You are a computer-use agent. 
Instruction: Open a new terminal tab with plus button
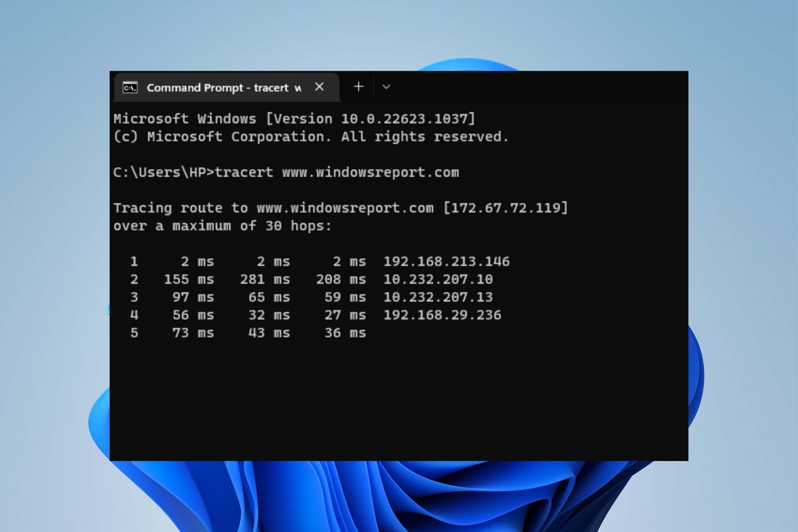[x=358, y=87]
